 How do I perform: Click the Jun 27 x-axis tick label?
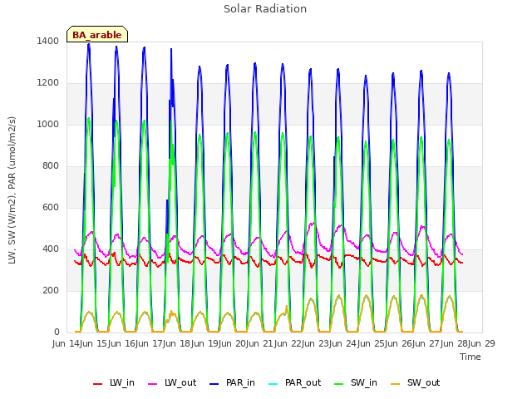pos(427,343)
